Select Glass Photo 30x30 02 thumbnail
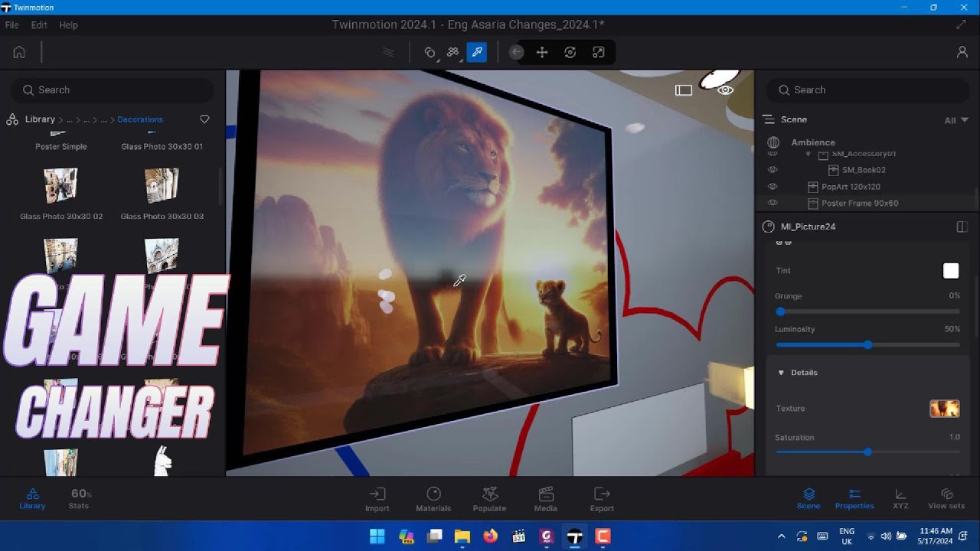Screen dimensions: 980x551 pos(61,185)
